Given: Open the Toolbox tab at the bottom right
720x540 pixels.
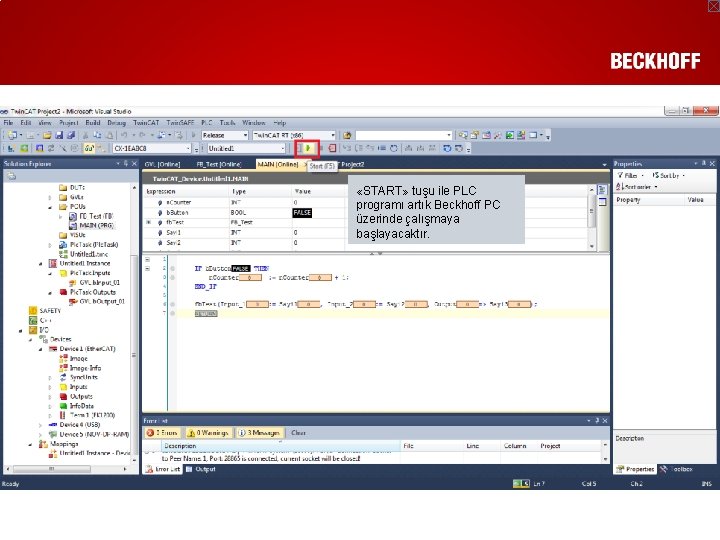Looking at the screenshot, I should (x=676, y=469).
